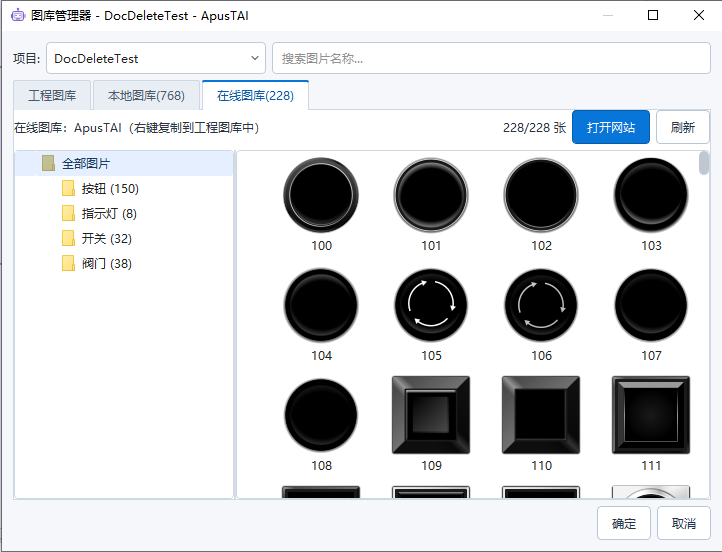Open the 项目 DocDeleteTest dropdown
722x552 pixels.
pyautogui.click(x=156, y=58)
